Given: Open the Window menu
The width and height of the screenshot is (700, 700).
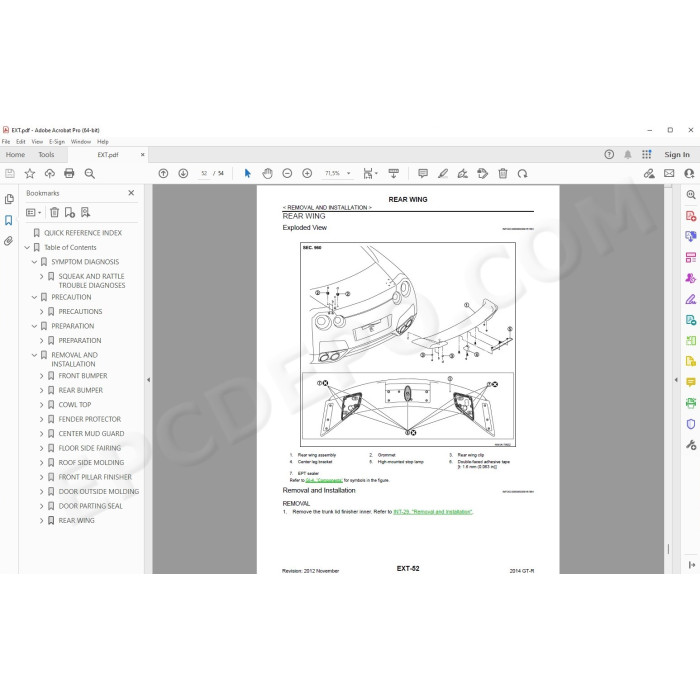Looking at the screenshot, I should tap(81, 142).
